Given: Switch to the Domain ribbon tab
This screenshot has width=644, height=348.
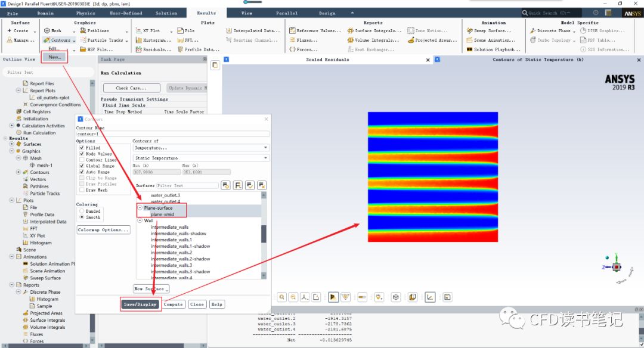Looking at the screenshot, I should [45, 13].
